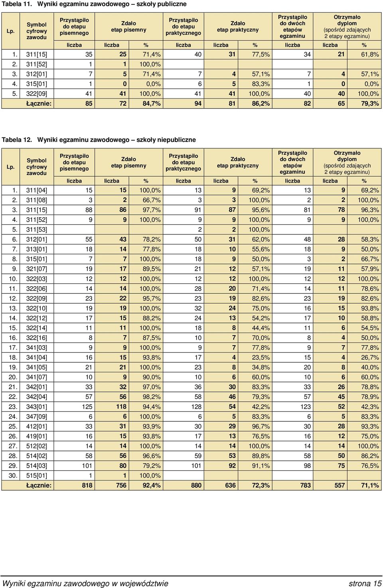Click value 84,7% in Tabela 11 totals
383x588 pixels.
[x=152, y=104]
